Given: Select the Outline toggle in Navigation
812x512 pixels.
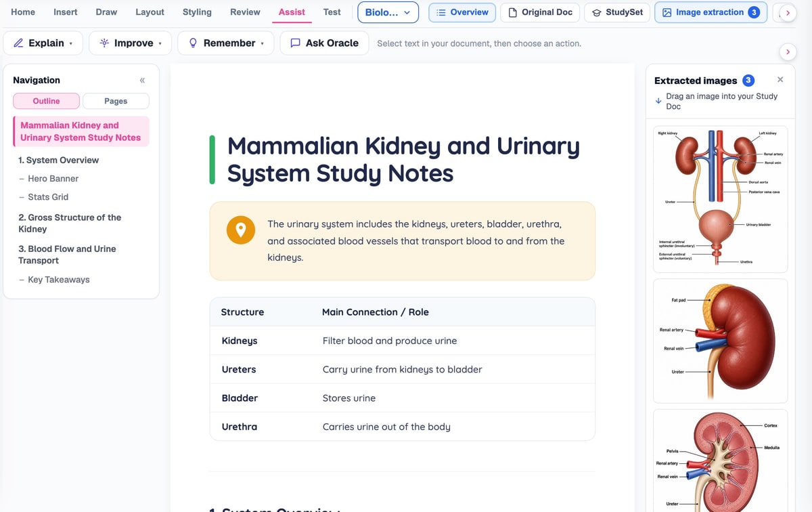Looking at the screenshot, I should (x=46, y=101).
